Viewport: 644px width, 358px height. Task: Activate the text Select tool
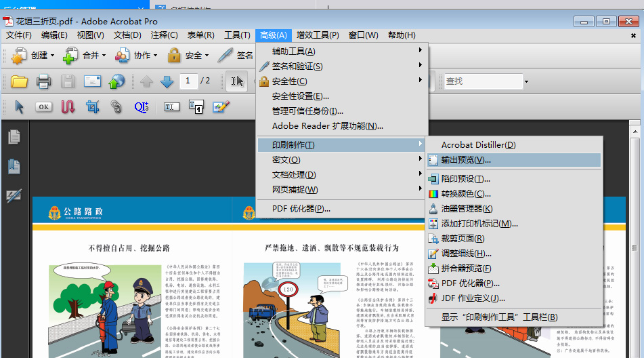pos(237,81)
